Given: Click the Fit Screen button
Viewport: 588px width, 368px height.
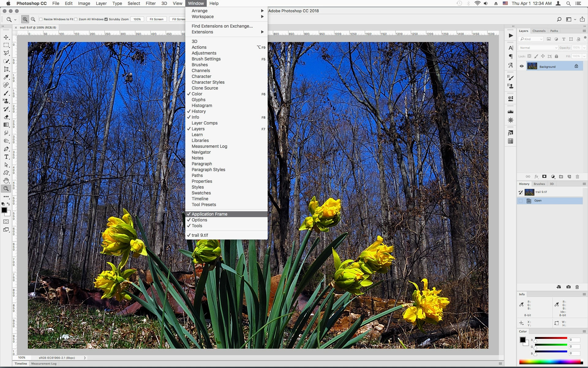Looking at the screenshot, I should click(156, 19).
